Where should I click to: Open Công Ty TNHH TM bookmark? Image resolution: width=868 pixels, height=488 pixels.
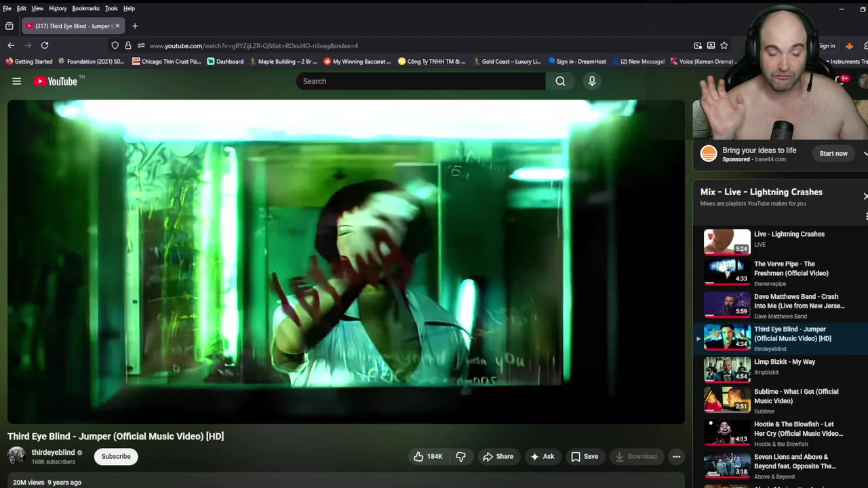pyautogui.click(x=432, y=62)
